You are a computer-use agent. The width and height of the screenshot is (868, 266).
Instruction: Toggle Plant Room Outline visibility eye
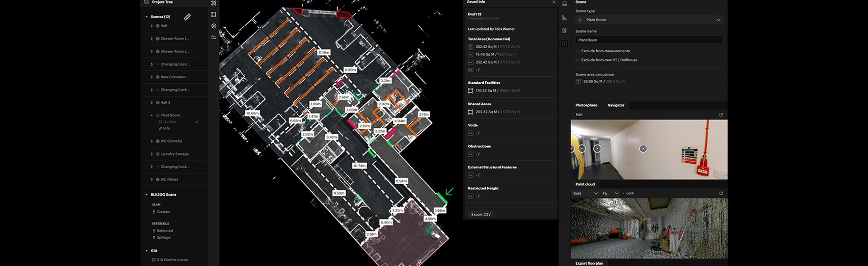pyautogui.click(x=197, y=122)
